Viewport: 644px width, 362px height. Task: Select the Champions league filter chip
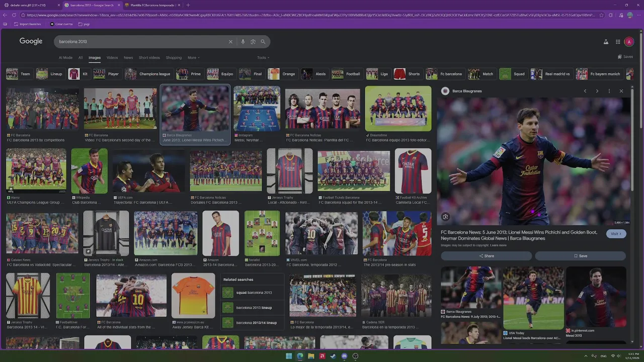click(x=148, y=74)
